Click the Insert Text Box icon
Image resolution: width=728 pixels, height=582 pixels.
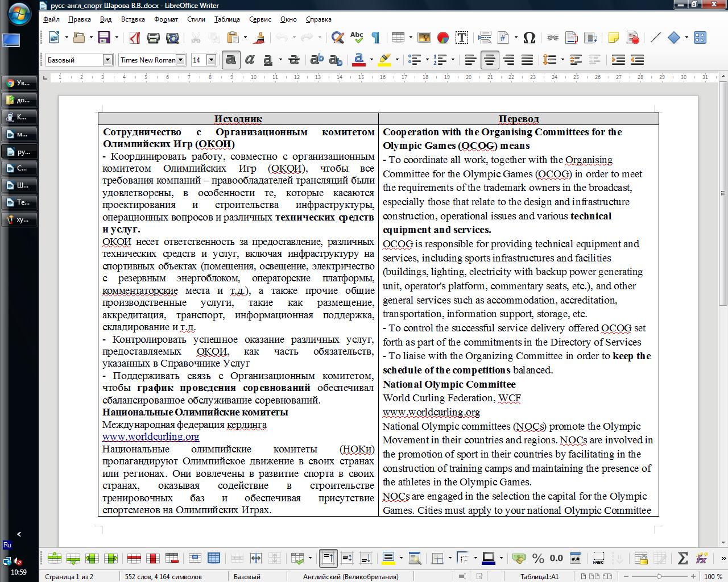[461, 38]
